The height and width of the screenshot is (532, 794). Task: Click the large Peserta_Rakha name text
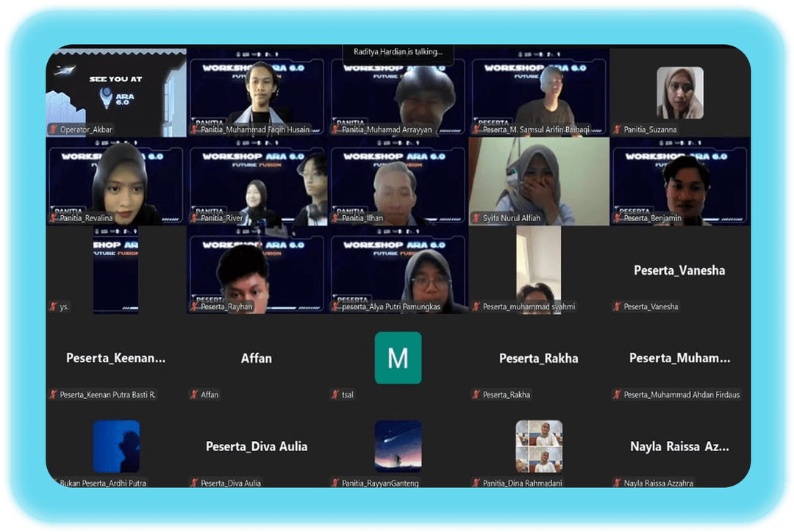pyautogui.click(x=539, y=359)
